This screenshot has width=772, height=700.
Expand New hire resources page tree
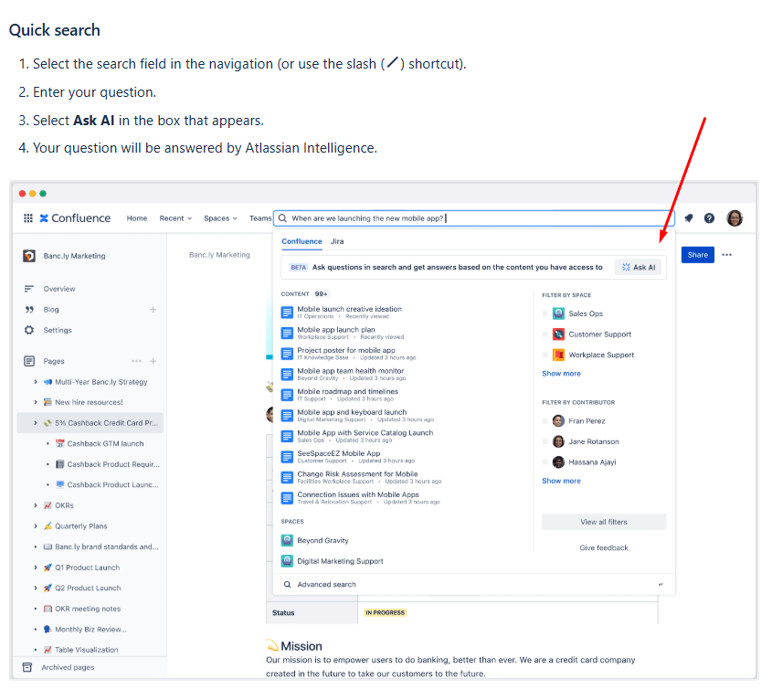36,402
